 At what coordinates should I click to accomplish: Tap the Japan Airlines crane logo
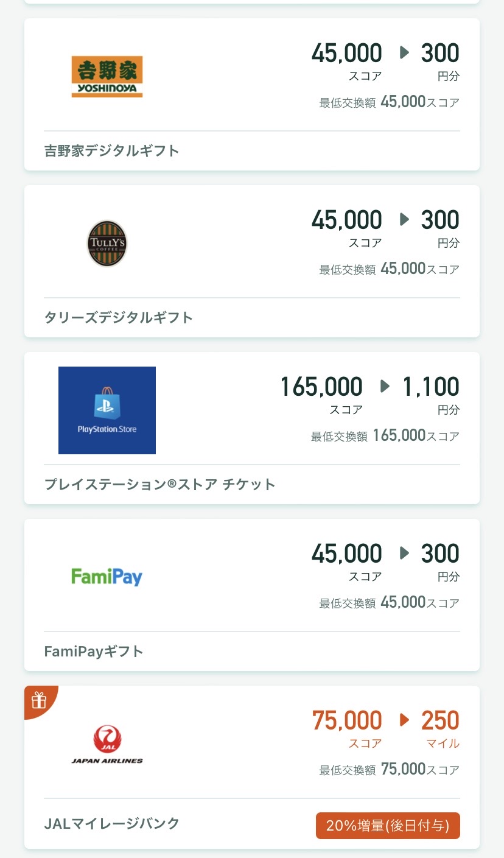point(107,744)
